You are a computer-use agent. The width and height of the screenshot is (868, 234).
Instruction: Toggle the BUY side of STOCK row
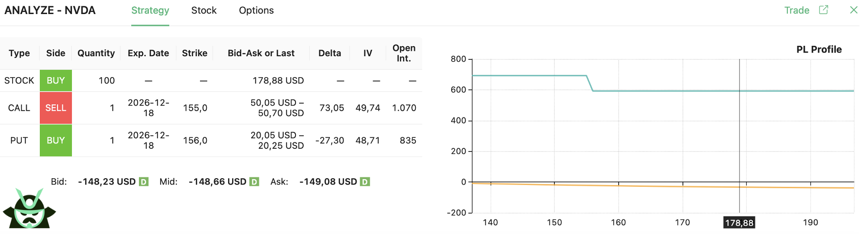56,81
